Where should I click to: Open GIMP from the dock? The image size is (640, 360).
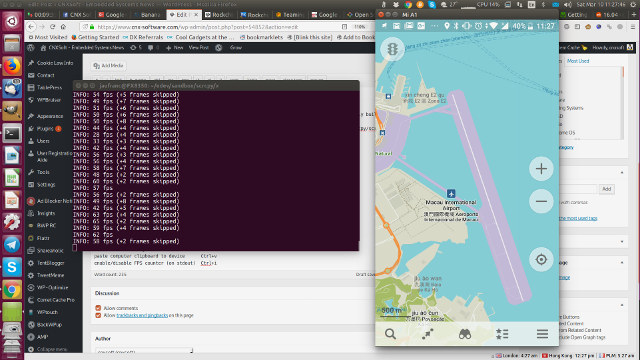tap(12, 111)
